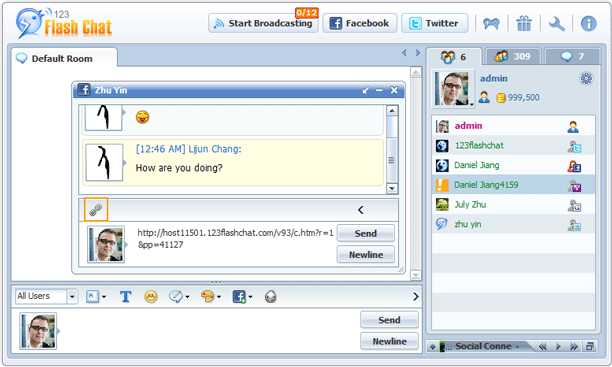Click the Start Broadcasting button
The width and height of the screenshot is (612, 367).
pyautogui.click(x=263, y=23)
